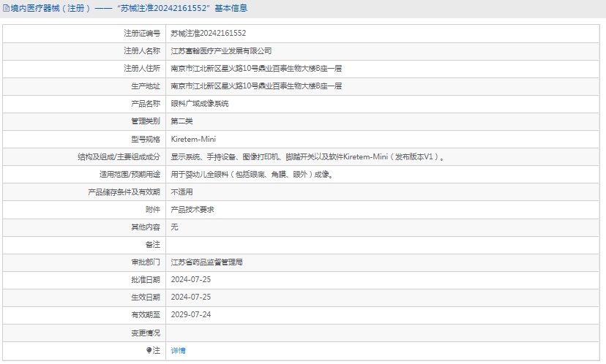Click the 生产地址 address value
This screenshot has width=606, height=364.
(x=256, y=86)
